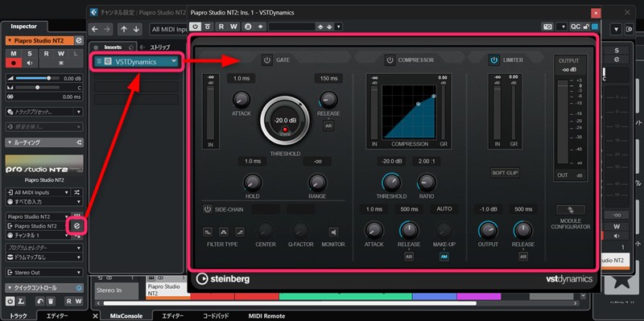644x321 pixels.
Task: Select the low-pass side-chain filter type
Action: pyautogui.click(x=208, y=232)
